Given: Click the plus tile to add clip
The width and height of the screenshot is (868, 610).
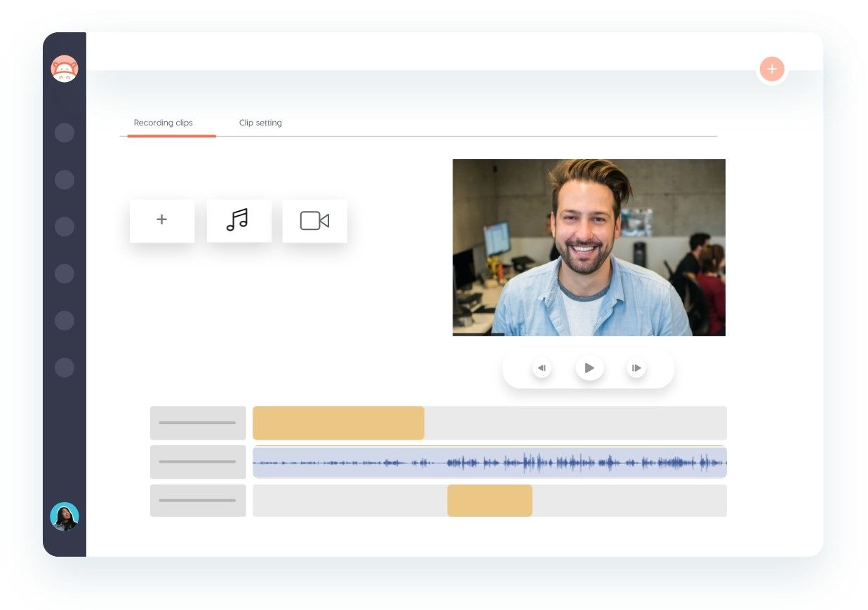Looking at the screenshot, I should pos(162,221).
